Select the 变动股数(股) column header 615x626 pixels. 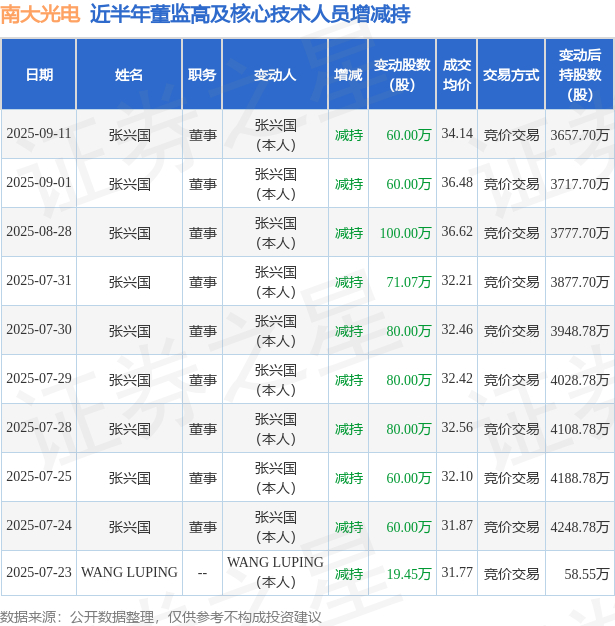pos(402,75)
